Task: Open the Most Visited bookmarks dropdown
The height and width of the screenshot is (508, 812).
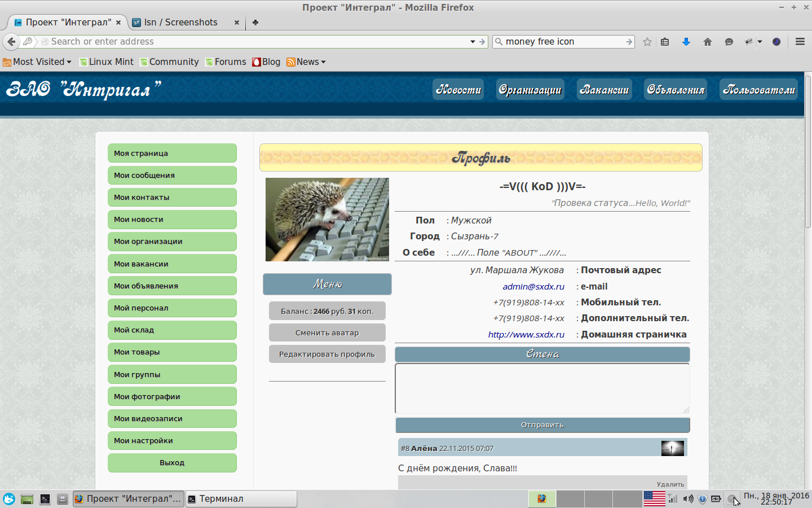Action: pos(37,62)
